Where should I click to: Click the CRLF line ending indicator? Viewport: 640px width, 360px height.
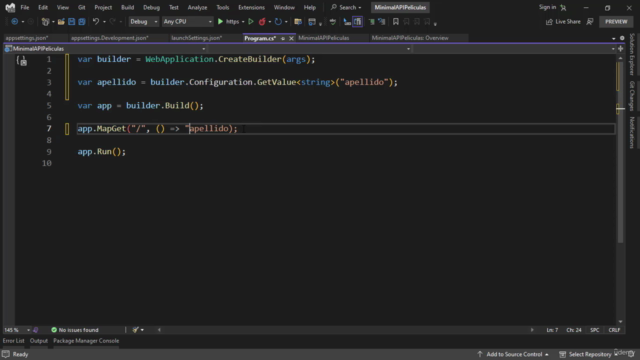[614, 330]
